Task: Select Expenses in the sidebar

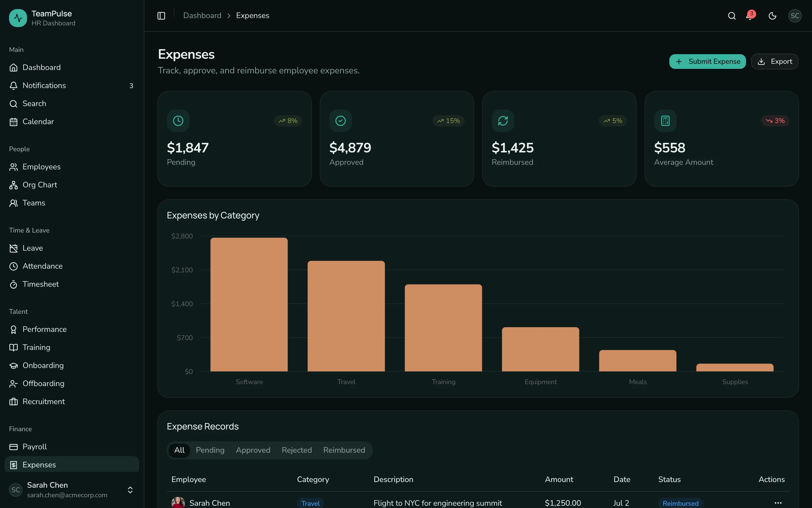Action: (x=72, y=465)
